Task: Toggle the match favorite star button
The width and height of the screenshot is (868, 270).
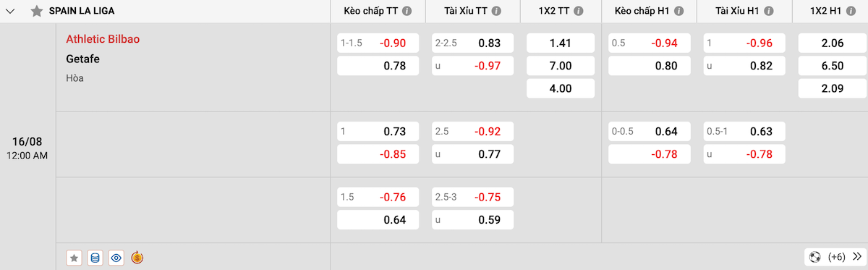Action: tap(74, 257)
